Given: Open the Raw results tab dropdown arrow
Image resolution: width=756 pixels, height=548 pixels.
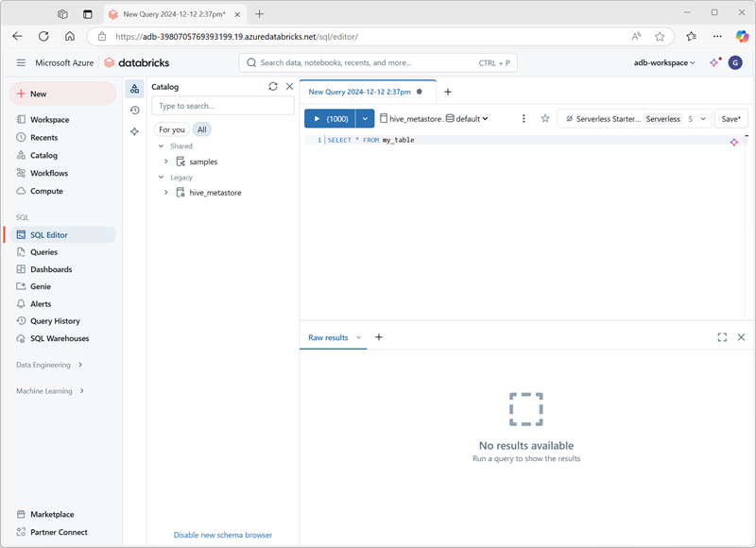Looking at the screenshot, I should (358, 337).
